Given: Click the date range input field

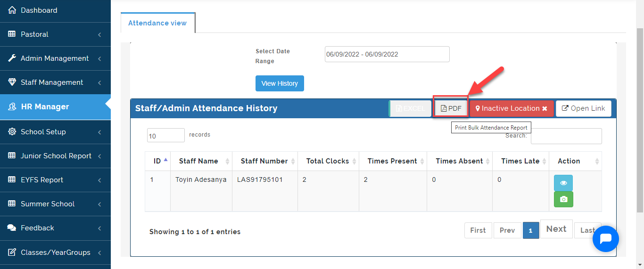Looking at the screenshot, I should pos(387,54).
